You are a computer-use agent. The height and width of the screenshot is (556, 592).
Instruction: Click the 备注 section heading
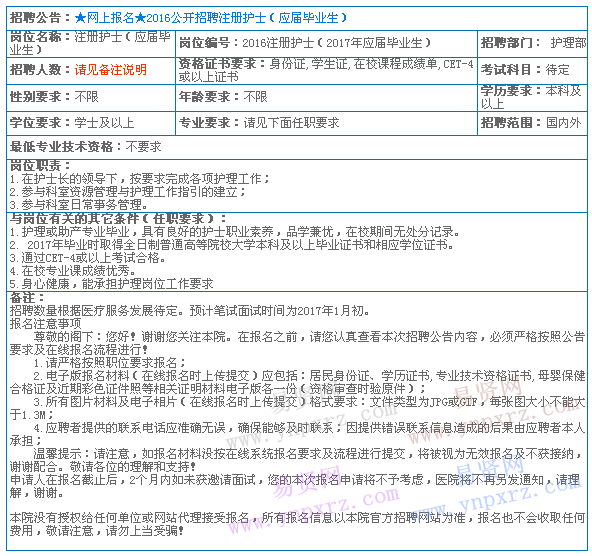27,297
